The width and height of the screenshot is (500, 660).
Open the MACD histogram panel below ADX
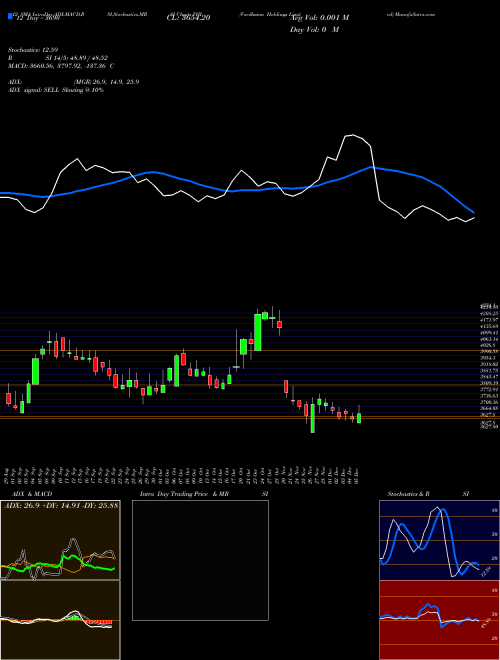click(60, 620)
